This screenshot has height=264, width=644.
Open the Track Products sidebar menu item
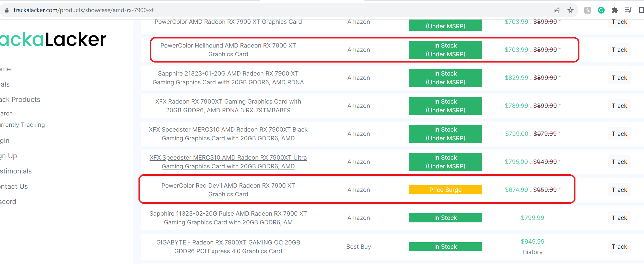tap(20, 100)
